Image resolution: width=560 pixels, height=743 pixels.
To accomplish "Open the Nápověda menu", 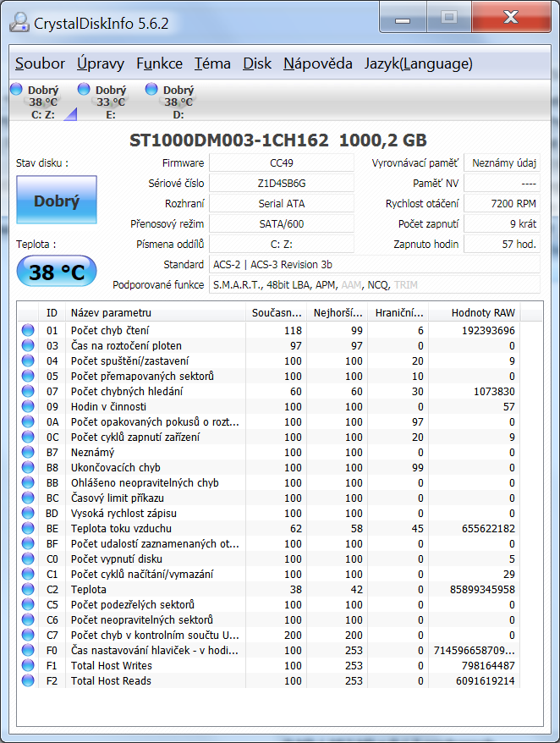I will click(x=317, y=63).
